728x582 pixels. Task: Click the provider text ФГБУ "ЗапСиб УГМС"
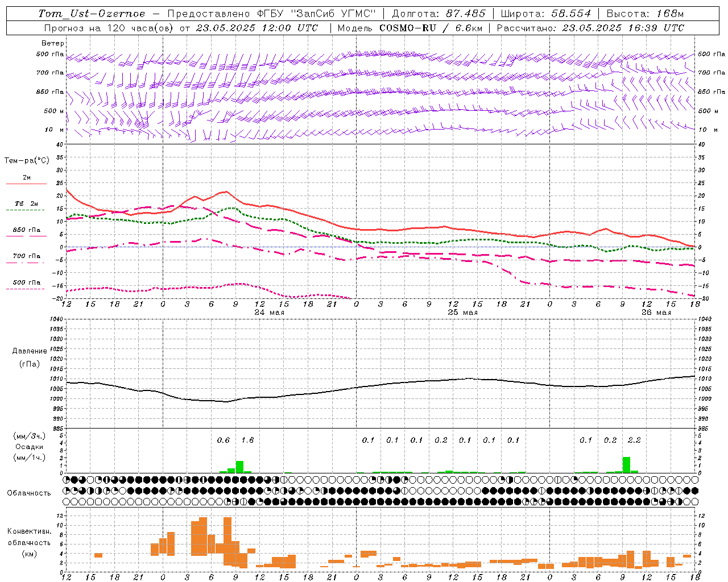[317, 14]
